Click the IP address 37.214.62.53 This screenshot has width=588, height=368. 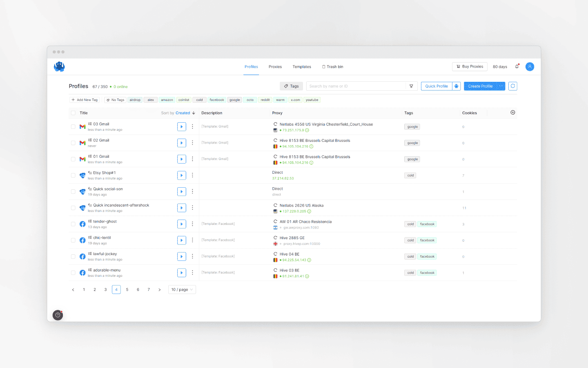tap(283, 178)
